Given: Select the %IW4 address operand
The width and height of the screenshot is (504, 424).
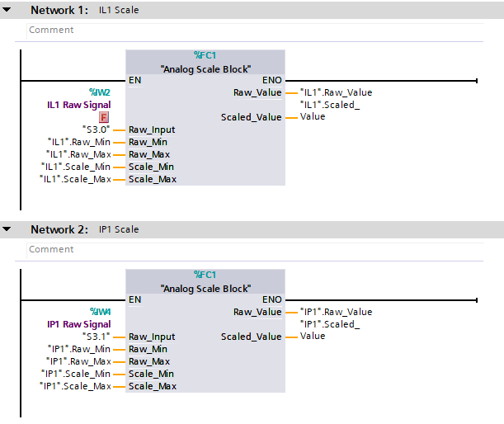Looking at the screenshot, I should 99,312.
